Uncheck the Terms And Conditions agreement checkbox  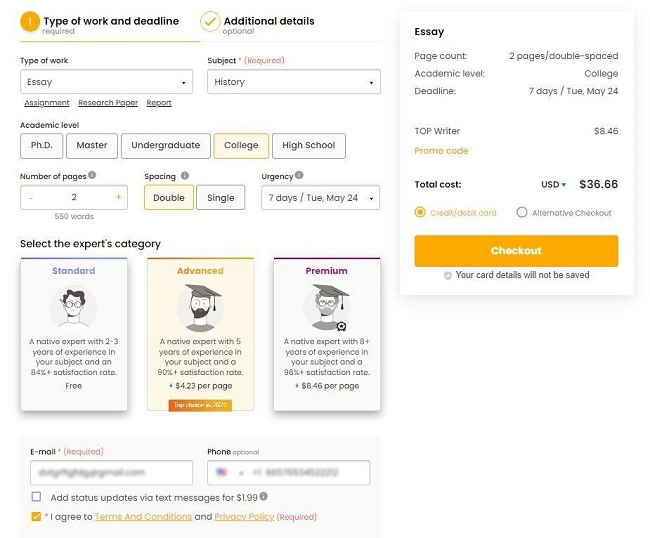(36, 516)
